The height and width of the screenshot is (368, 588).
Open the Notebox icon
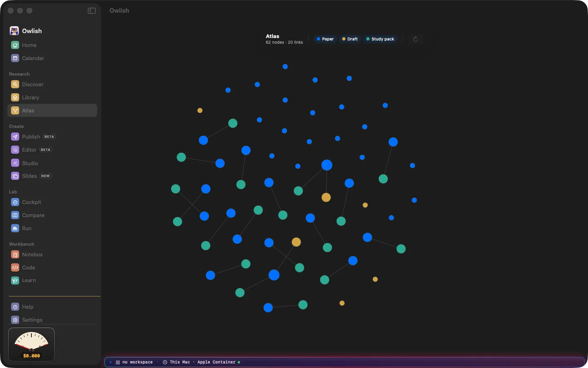tap(15, 254)
